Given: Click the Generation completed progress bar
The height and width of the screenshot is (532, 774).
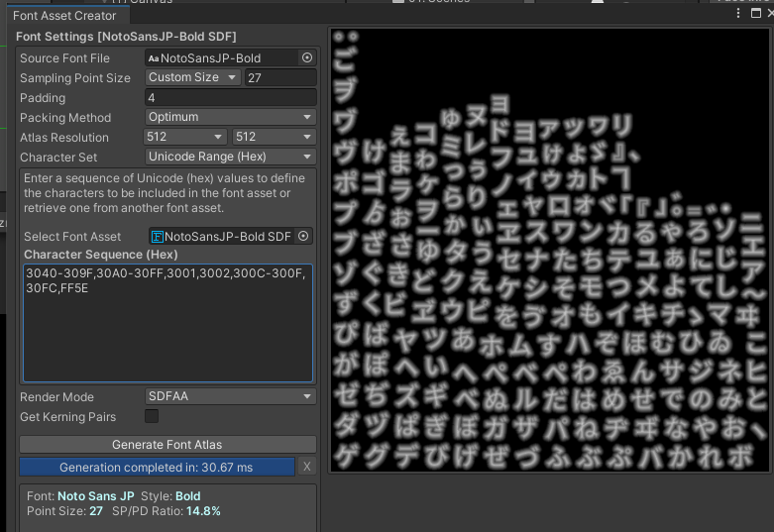Looking at the screenshot, I should pyautogui.click(x=157, y=467).
